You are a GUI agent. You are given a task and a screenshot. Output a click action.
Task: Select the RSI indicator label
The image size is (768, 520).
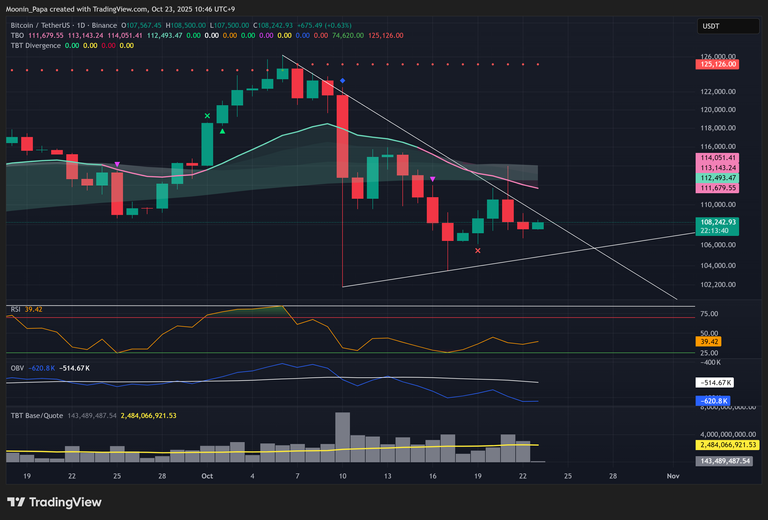tap(15, 310)
